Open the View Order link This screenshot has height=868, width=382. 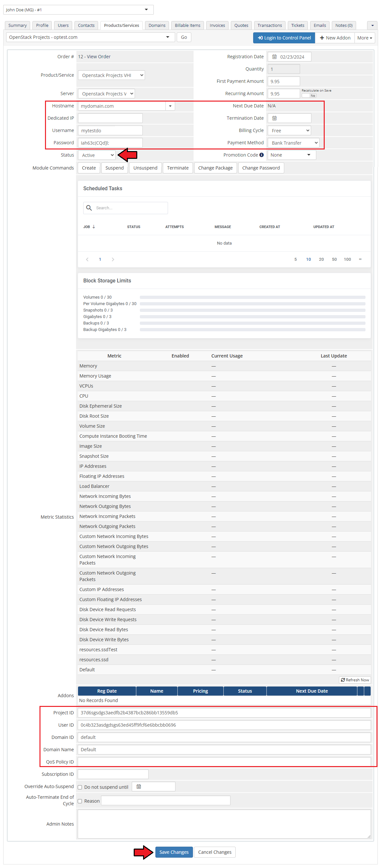click(98, 57)
